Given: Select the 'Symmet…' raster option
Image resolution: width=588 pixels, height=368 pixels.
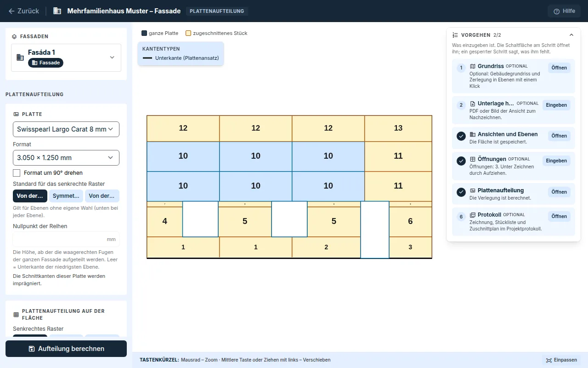Looking at the screenshot, I should point(66,196).
